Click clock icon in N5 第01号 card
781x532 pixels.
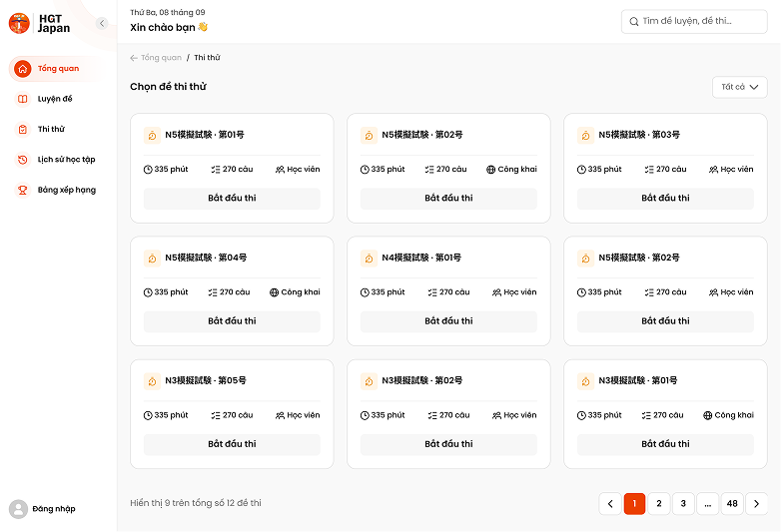coord(148,170)
